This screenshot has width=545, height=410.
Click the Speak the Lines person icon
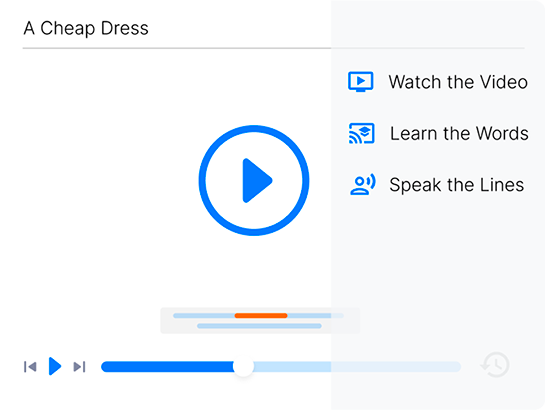[x=363, y=184]
